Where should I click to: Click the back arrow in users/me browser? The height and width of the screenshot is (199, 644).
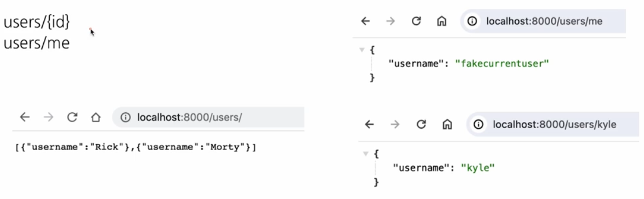click(365, 21)
